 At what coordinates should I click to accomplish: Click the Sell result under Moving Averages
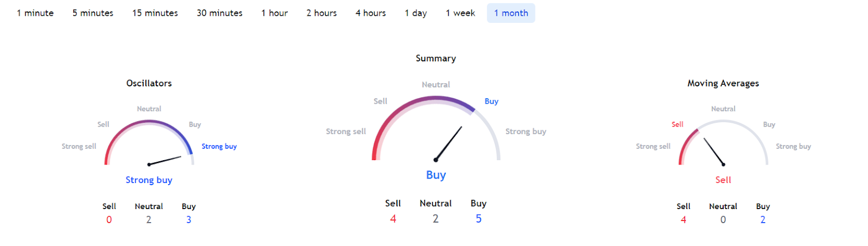[x=723, y=180]
